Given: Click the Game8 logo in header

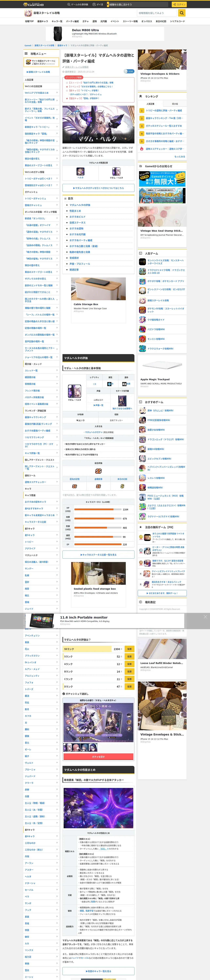Looking at the screenshot, I should pyautogui.click(x=34, y=4).
